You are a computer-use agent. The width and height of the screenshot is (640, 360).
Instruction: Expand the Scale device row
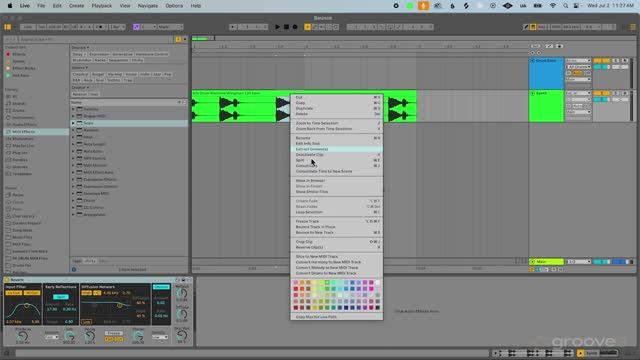[73, 123]
